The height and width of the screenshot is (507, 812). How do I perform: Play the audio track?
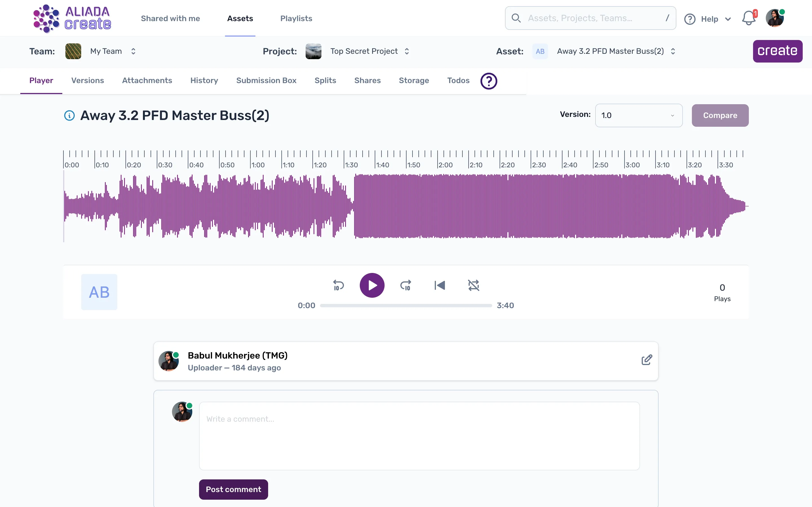[372, 285]
